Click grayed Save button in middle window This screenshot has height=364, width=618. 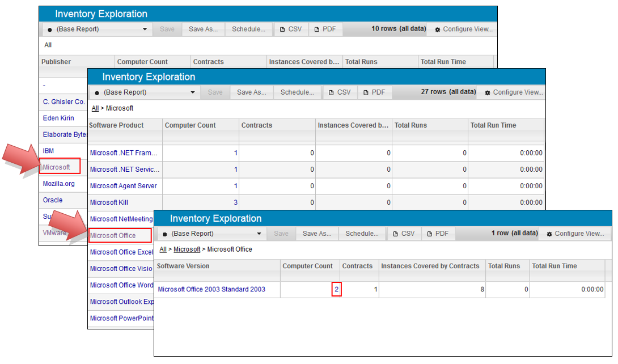tap(215, 92)
